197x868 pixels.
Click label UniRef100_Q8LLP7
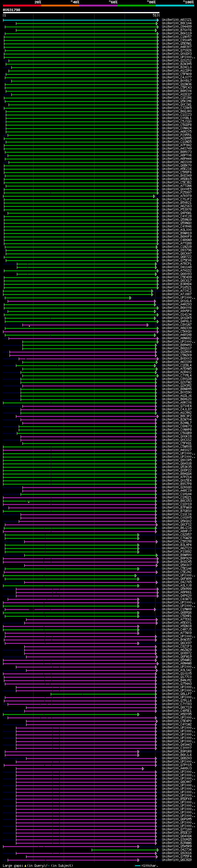click(x=176, y=694)
